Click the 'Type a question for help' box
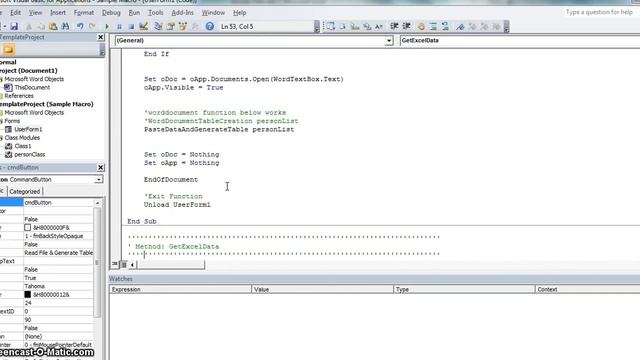 pos(599,12)
